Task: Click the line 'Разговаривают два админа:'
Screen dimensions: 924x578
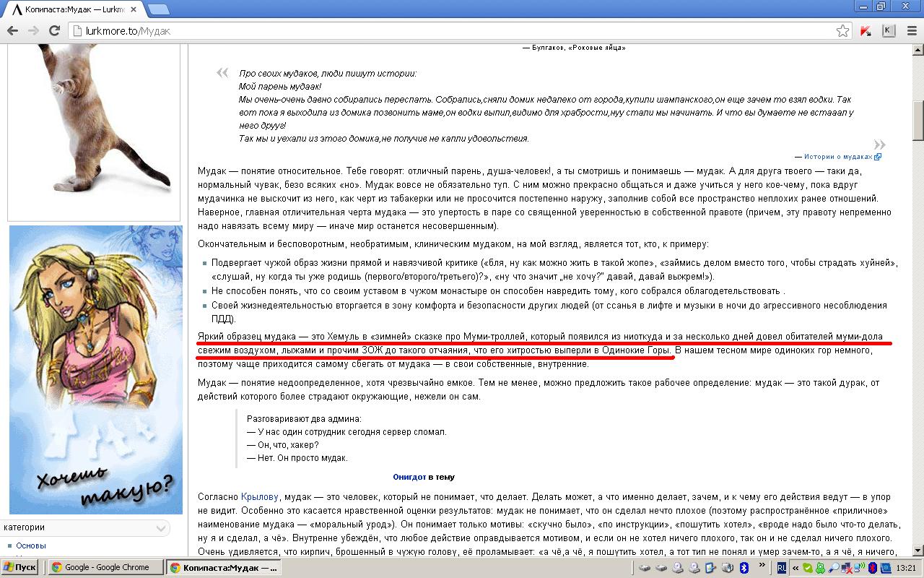Action: 304,419
